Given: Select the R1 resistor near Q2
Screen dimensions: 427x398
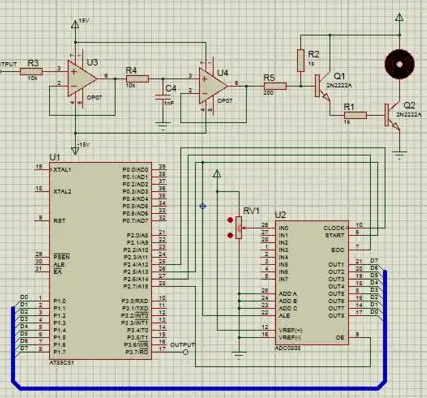Looking at the screenshot, I should coord(355,116).
